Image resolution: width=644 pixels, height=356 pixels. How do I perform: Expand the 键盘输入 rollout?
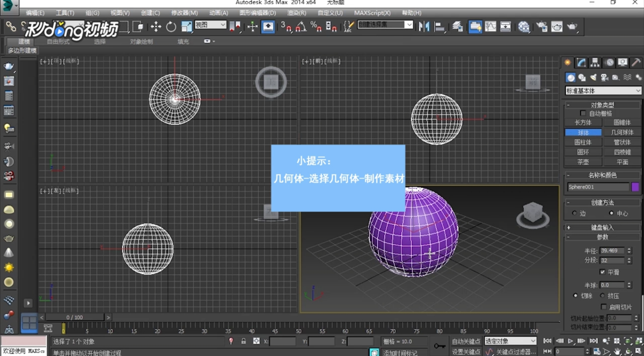tap(603, 227)
